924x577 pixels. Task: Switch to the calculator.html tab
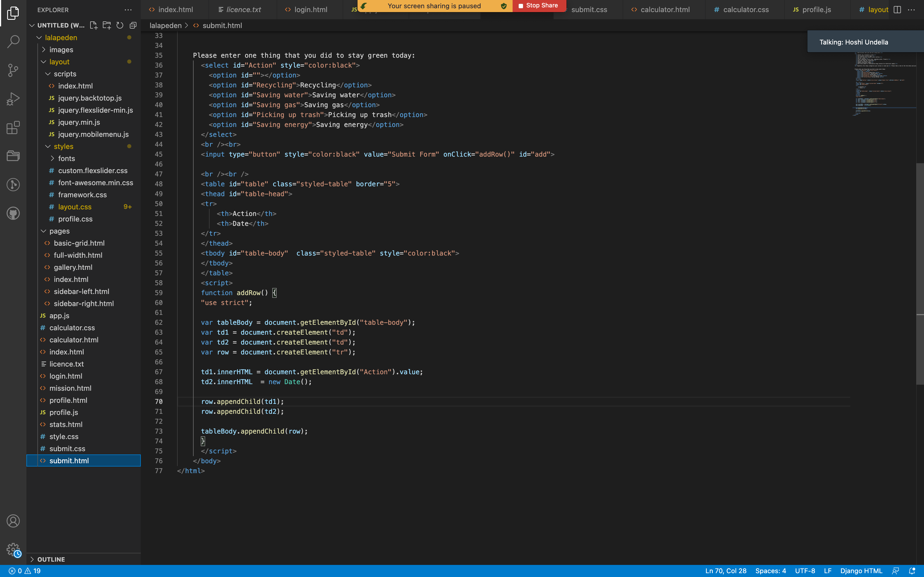tap(664, 10)
